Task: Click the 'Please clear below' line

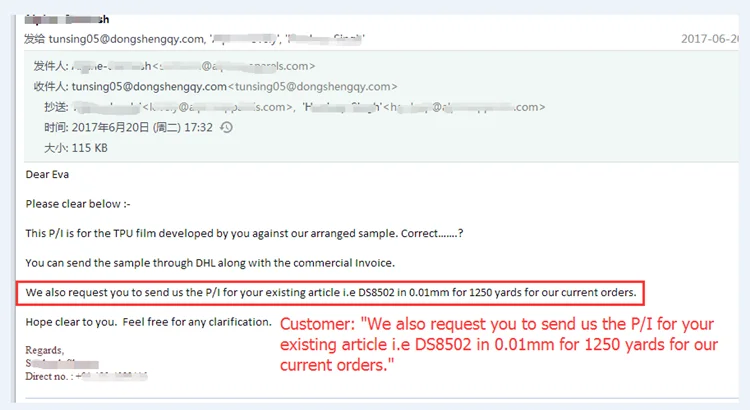Action: pyautogui.click(x=78, y=204)
